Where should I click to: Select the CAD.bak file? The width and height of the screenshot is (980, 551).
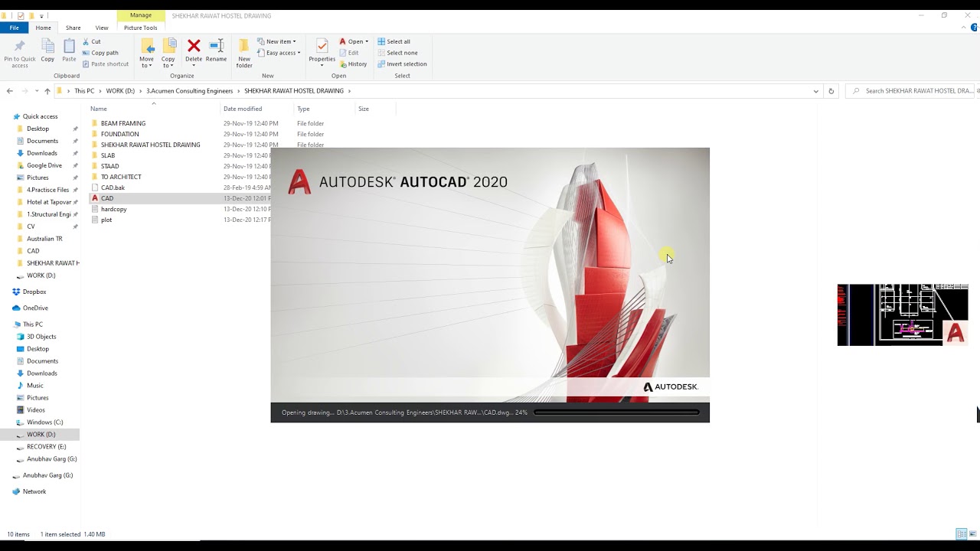tap(113, 187)
